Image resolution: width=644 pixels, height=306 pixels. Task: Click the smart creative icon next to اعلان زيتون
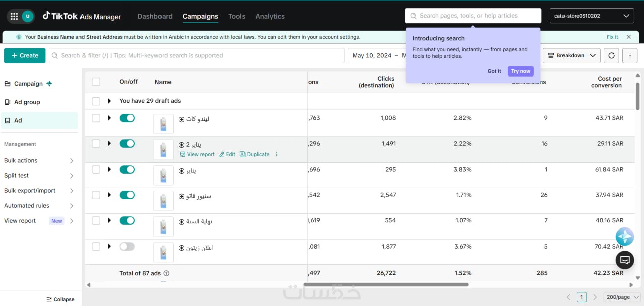point(182,248)
